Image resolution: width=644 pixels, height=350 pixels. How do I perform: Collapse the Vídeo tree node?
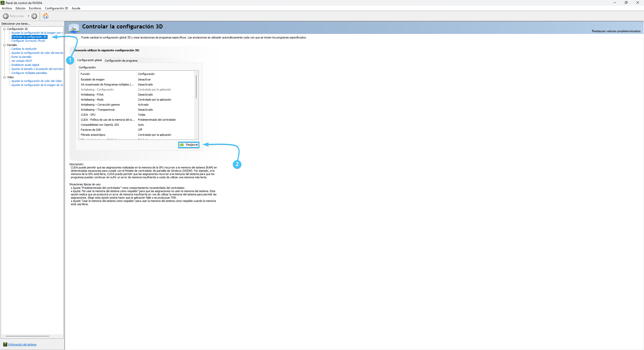click(x=4, y=77)
